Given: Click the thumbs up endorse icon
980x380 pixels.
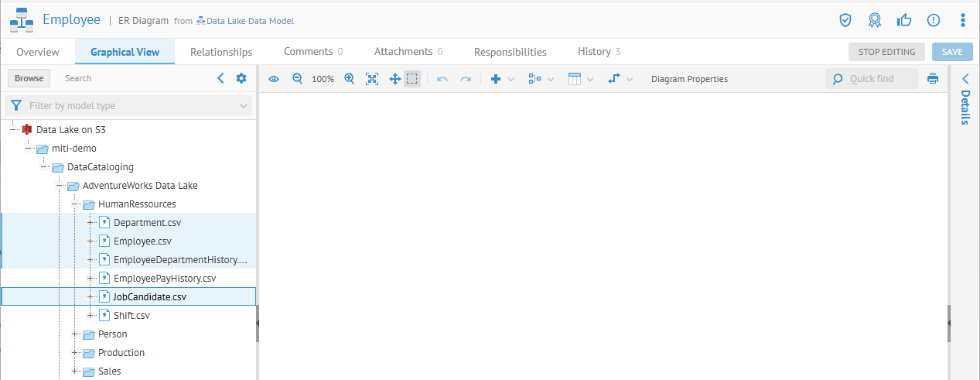Looking at the screenshot, I should click(x=903, y=20).
